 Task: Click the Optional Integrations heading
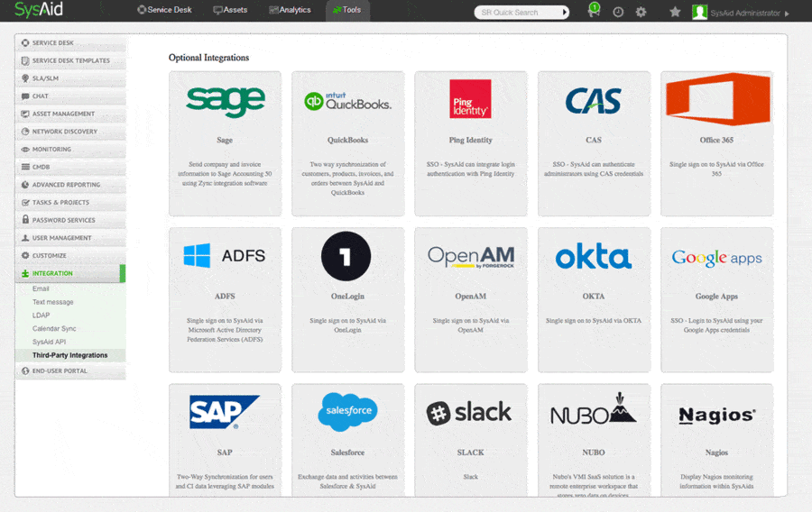pyautogui.click(x=208, y=58)
